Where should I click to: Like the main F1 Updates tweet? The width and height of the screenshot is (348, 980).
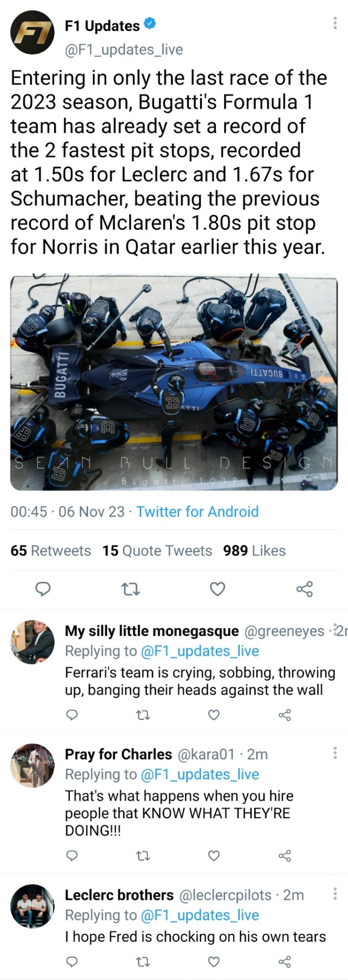[217, 590]
